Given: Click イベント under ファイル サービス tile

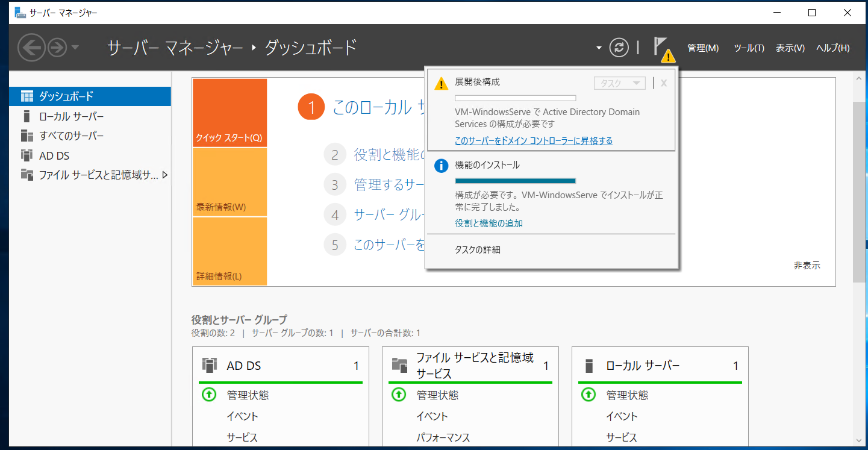Looking at the screenshot, I should pyautogui.click(x=432, y=416).
